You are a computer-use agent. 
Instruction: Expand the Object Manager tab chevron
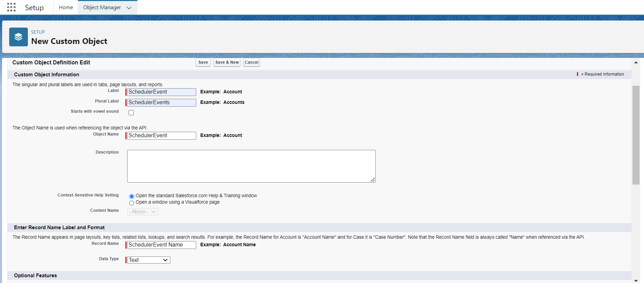point(129,8)
